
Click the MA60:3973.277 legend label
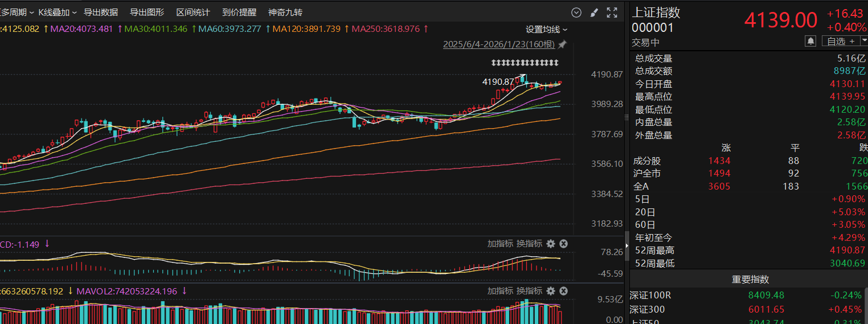230,28
